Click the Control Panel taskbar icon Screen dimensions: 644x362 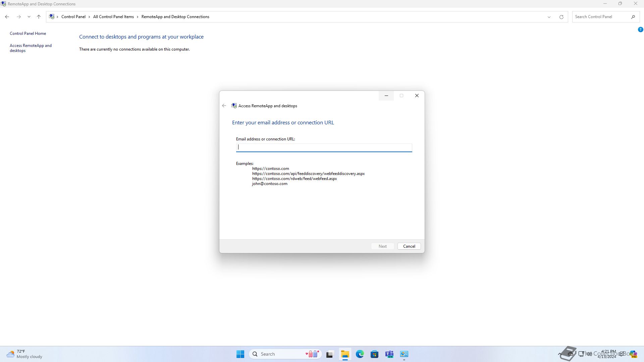coord(404,354)
